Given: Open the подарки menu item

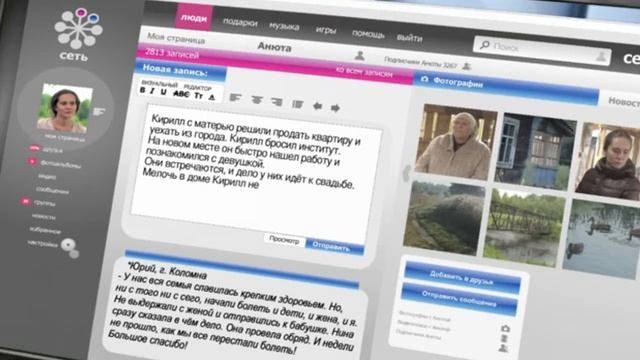Looking at the screenshot, I should (x=240, y=22).
